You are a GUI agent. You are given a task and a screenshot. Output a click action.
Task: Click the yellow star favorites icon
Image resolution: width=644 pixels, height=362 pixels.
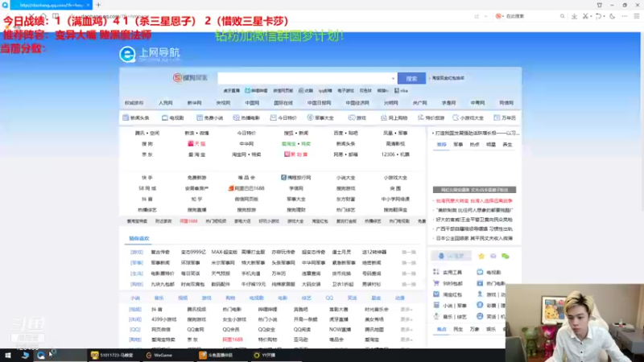click(x=481, y=256)
